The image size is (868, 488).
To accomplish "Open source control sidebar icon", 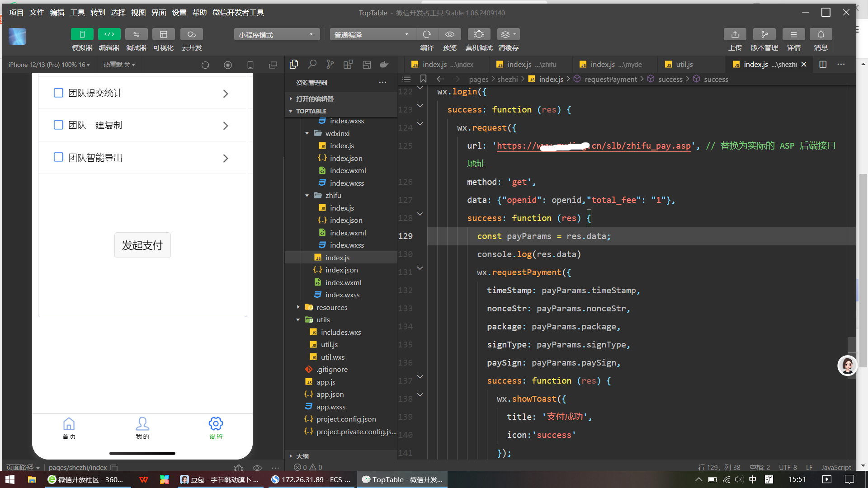I will pos(330,65).
